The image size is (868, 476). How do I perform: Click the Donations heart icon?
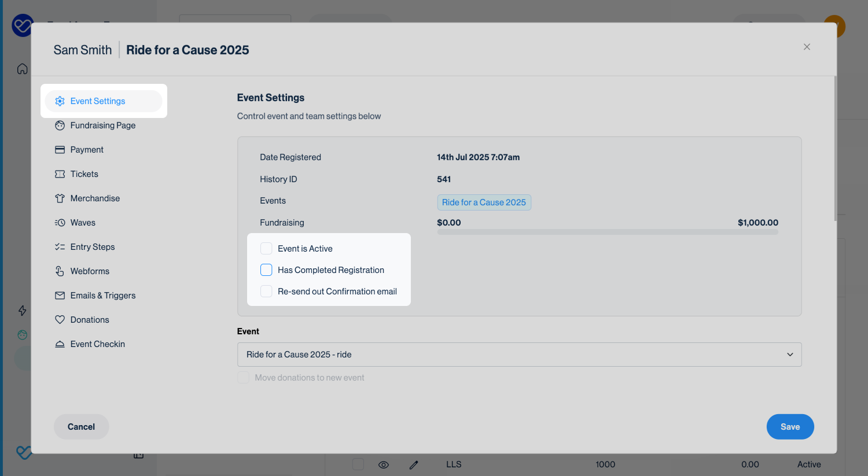point(60,320)
